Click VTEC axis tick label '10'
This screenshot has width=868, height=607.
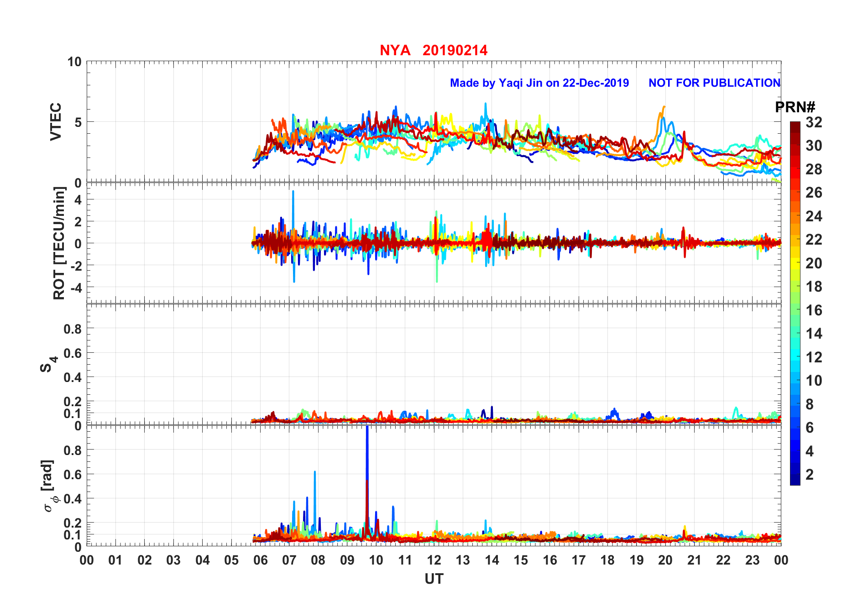[x=74, y=62]
